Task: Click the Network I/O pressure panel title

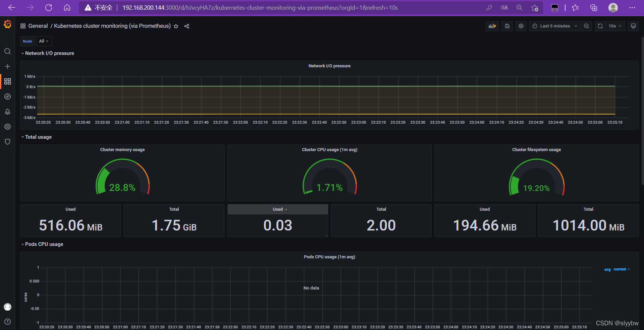Action: coord(329,66)
